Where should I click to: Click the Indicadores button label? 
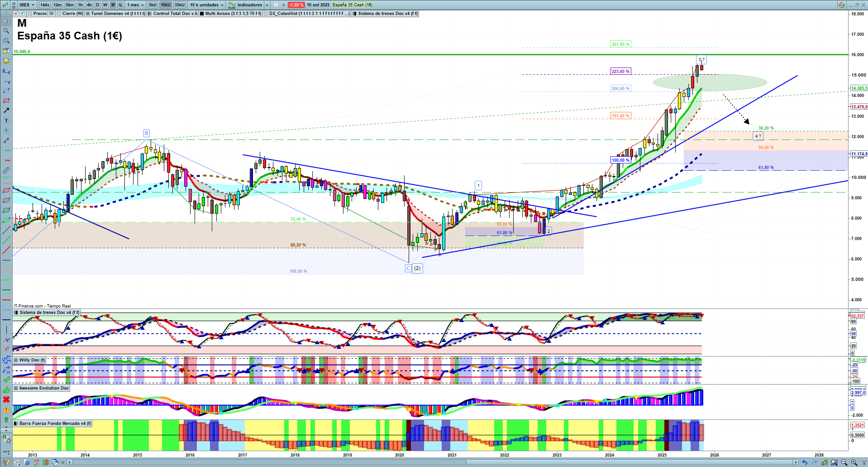250,5
